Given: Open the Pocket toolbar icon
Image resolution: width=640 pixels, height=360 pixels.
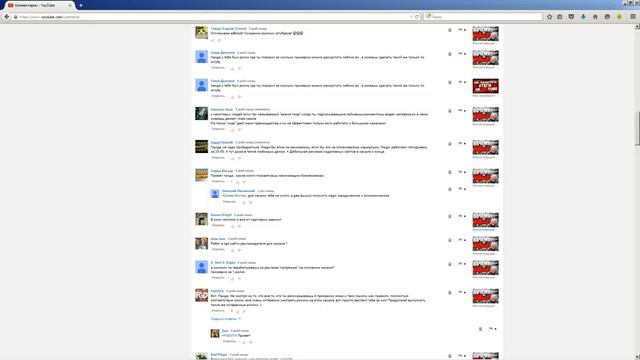Looking at the screenshot, I should [571, 17].
